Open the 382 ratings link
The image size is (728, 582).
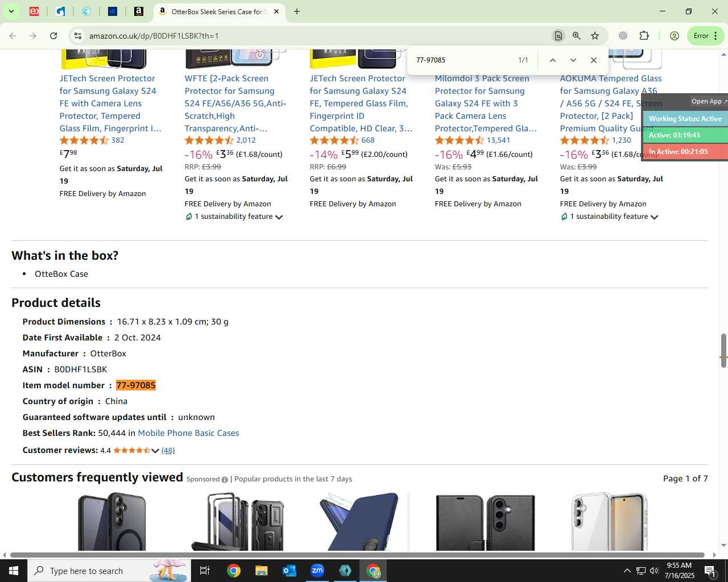pyautogui.click(x=118, y=140)
